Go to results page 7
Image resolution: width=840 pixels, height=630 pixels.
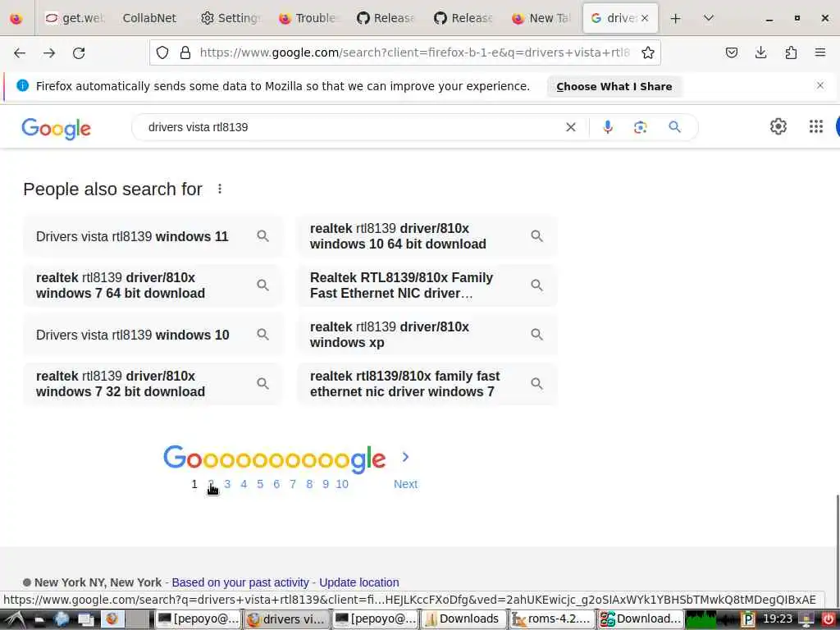coord(293,484)
